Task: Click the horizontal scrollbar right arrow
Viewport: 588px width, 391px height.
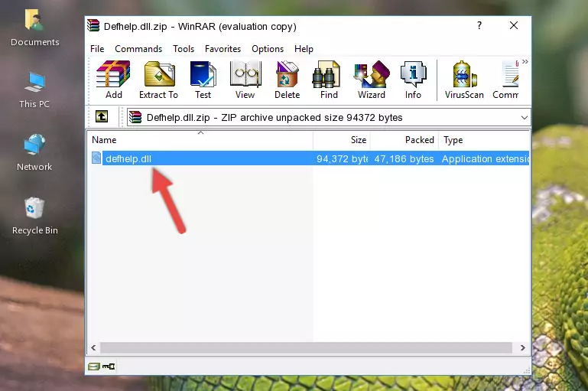Action: click(523, 348)
